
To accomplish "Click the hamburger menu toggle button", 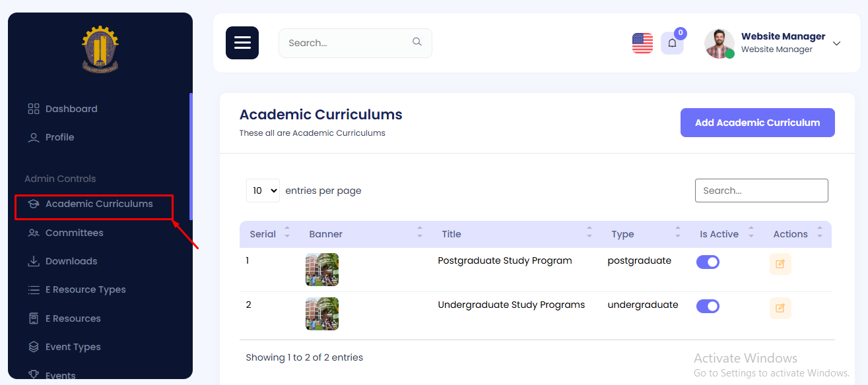I will coord(242,43).
